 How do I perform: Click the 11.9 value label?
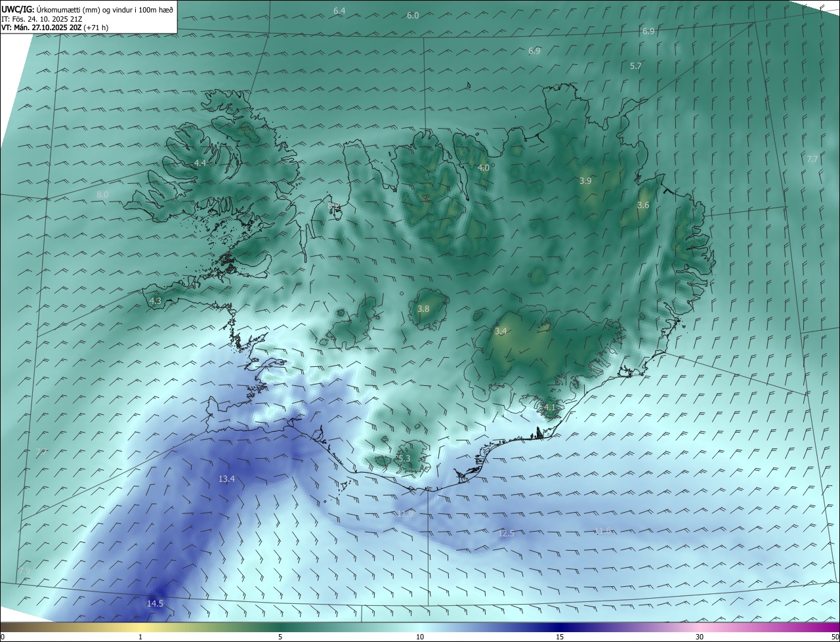coord(406,513)
